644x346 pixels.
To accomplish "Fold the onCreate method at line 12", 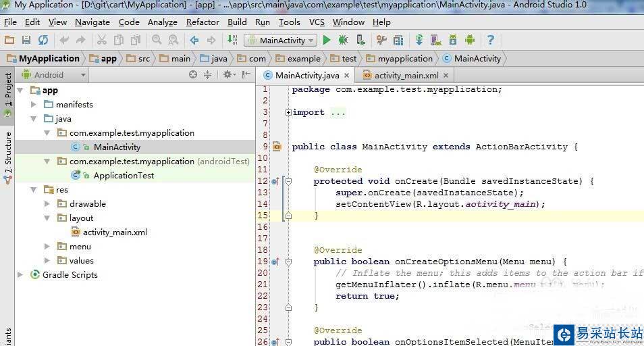I will pyautogui.click(x=289, y=181).
